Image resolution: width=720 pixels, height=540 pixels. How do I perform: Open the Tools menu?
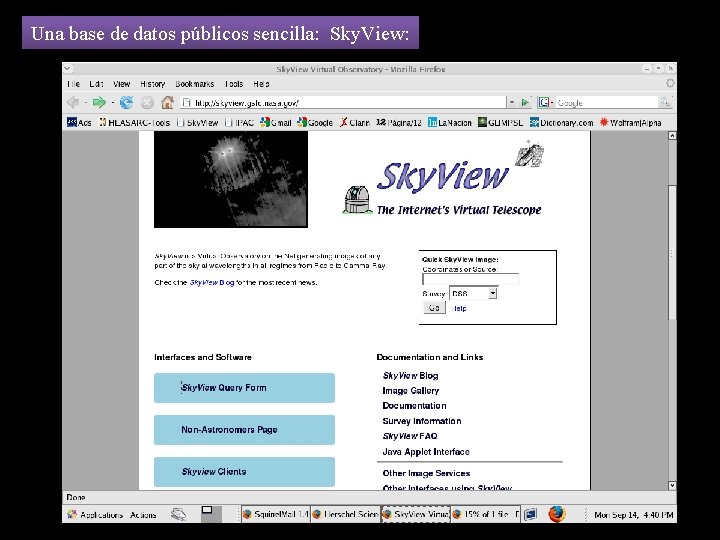(234, 84)
